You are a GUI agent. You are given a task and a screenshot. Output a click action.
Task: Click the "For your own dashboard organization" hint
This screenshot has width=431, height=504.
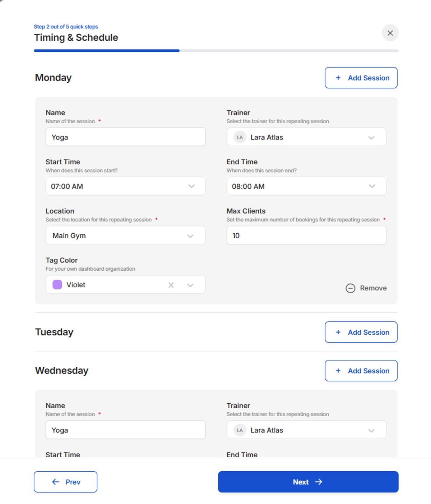coord(91,269)
